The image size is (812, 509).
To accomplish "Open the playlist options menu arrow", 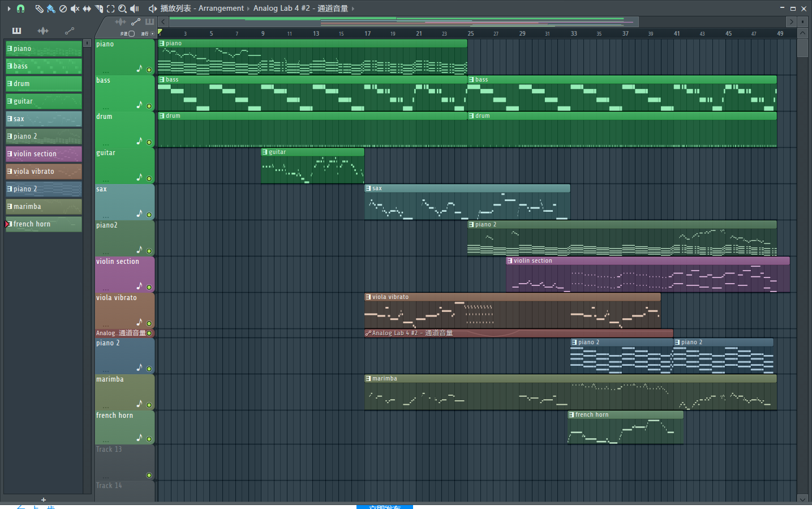I will (9, 8).
